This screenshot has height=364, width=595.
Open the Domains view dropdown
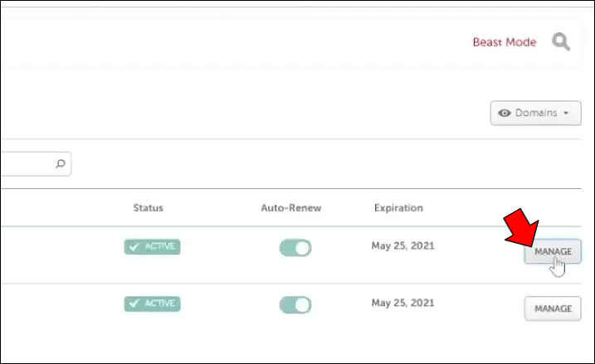click(535, 113)
